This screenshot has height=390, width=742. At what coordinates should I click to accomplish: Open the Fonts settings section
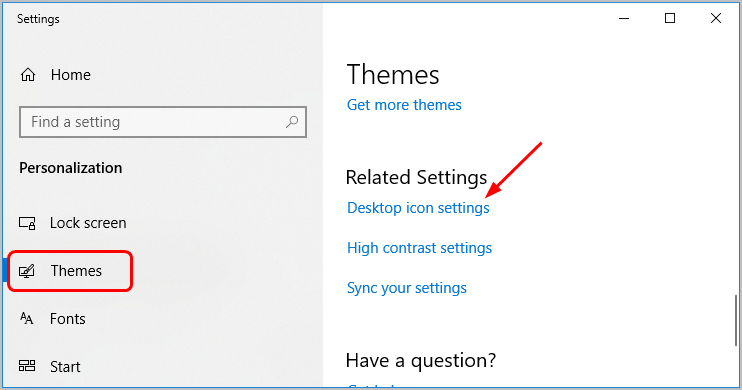pyautogui.click(x=68, y=319)
